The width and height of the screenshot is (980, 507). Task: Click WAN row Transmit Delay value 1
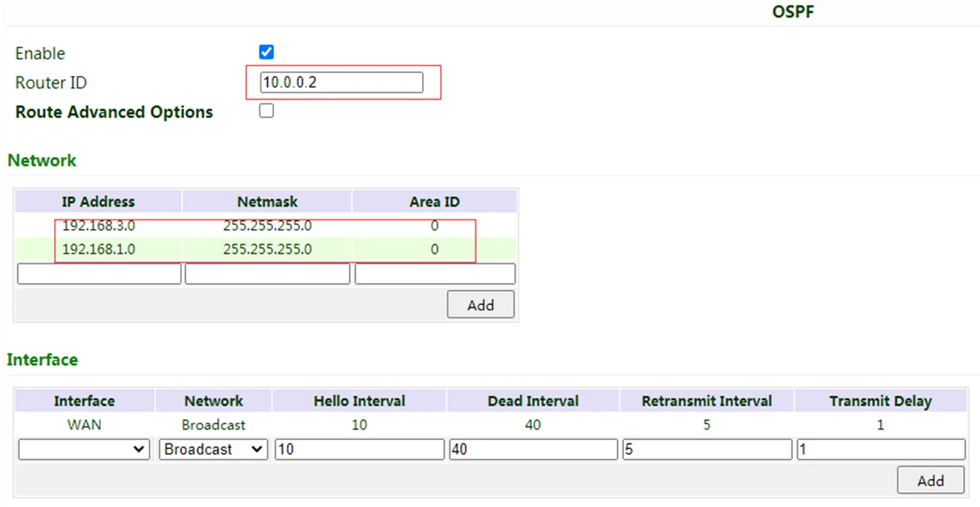coord(881,424)
